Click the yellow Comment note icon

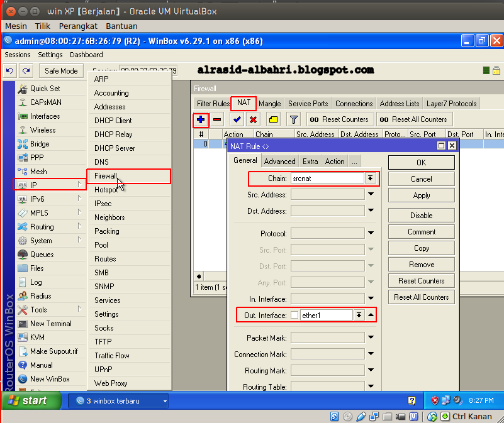[x=273, y=120]
